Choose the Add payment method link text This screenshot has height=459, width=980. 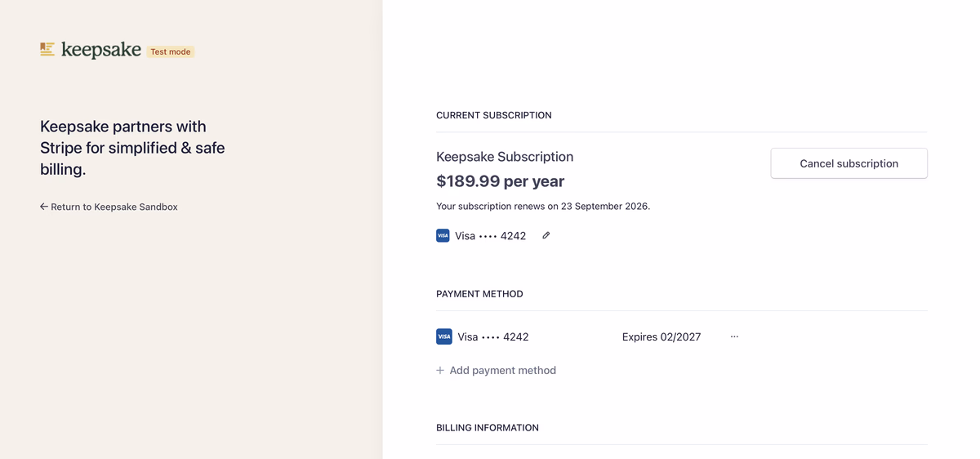pos(502,370)
